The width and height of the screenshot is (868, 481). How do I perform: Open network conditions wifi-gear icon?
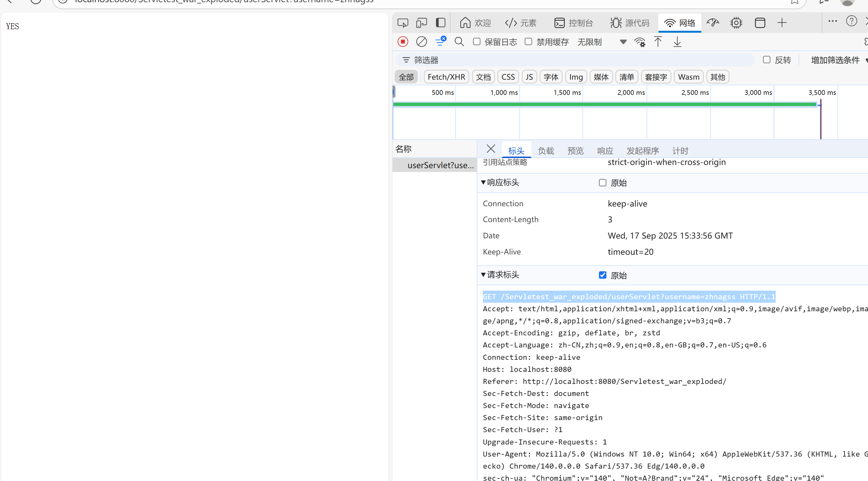tap(640, 42)
